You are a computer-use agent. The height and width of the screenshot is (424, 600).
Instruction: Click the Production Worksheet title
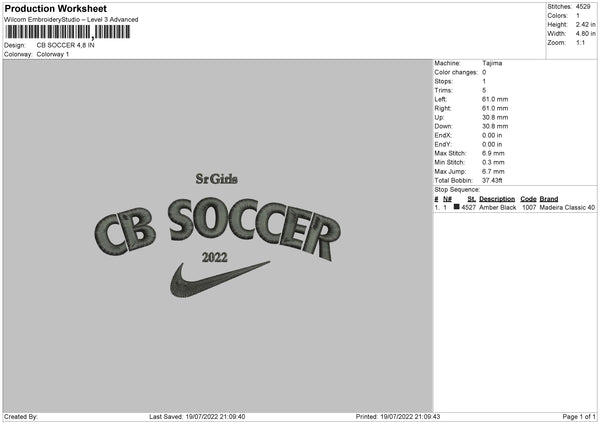pyautogui.click(x=55, y=8)
